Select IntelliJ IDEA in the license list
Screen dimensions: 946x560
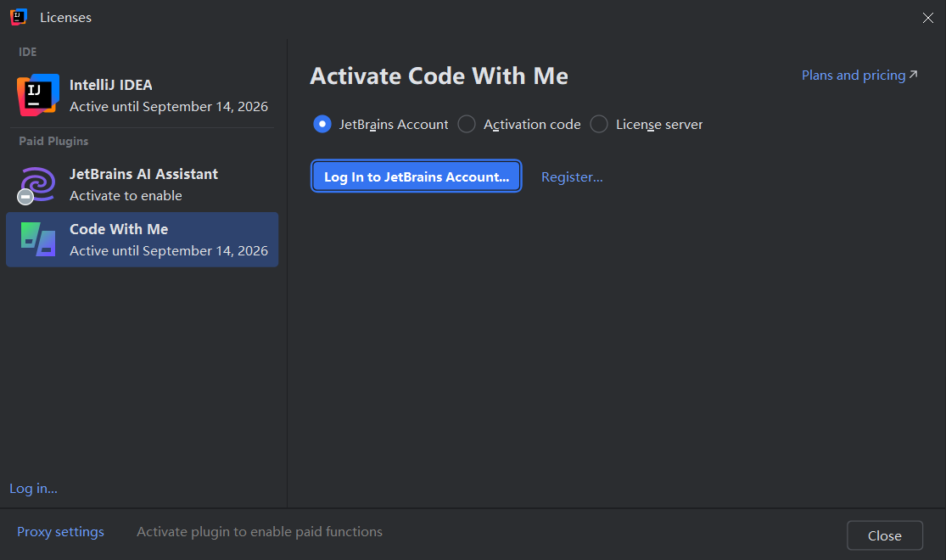click(x=142, y=95)
